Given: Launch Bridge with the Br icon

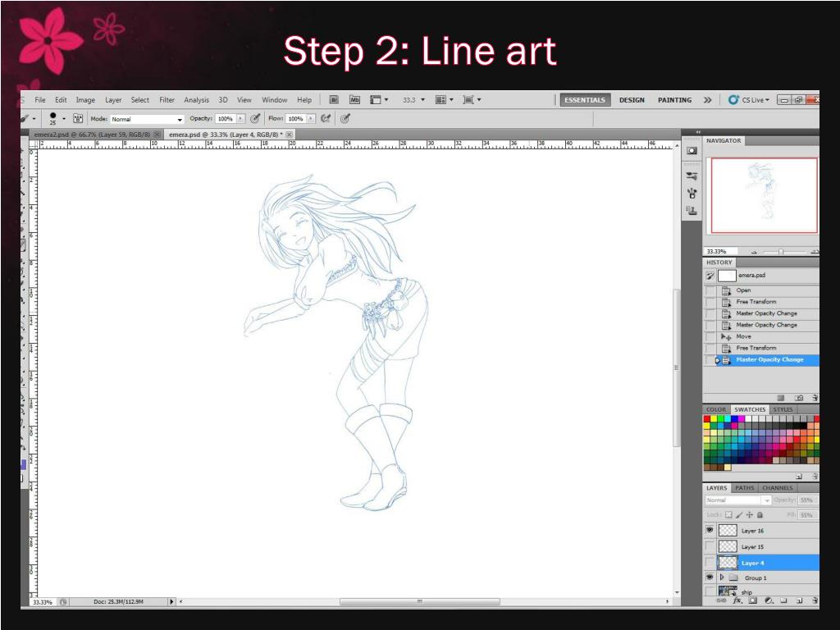Looking at the screenshot, I should coord(334,99).
